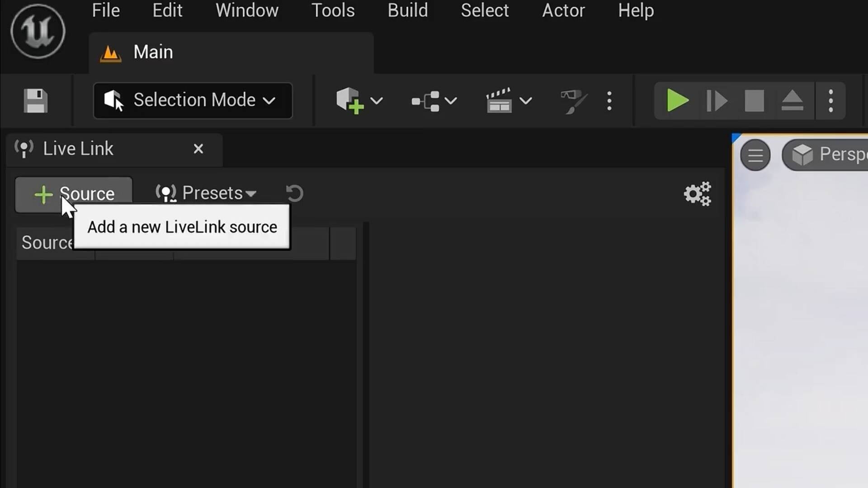This screenshot has width=868, height=488.
Task: Open the Selection Mode dropdown
Action: (x=193, y=100)
